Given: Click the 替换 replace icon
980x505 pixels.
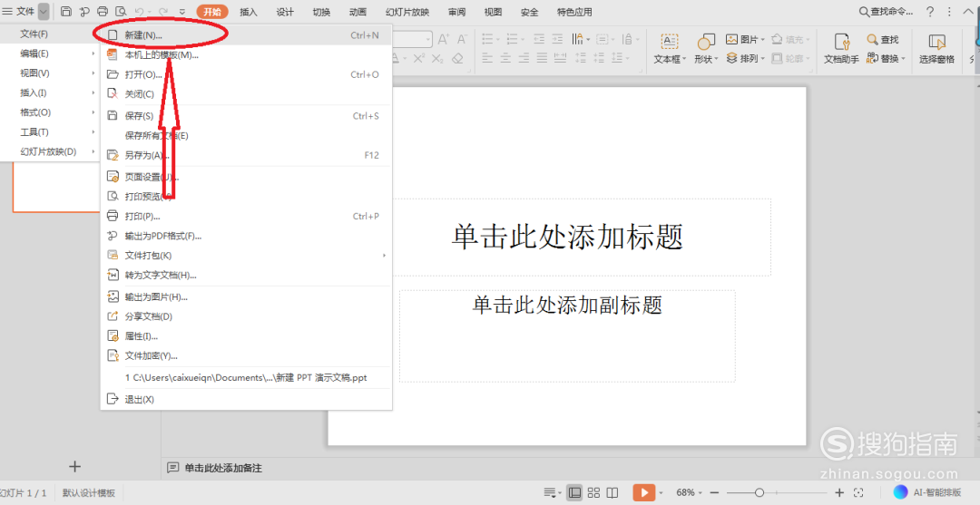Looking at the screenshot, I should click(873, 58).
